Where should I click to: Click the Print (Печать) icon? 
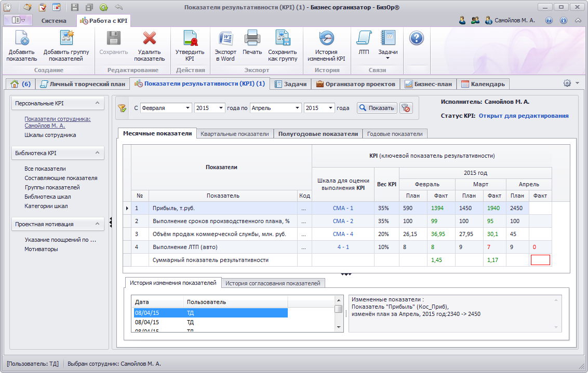252,38
